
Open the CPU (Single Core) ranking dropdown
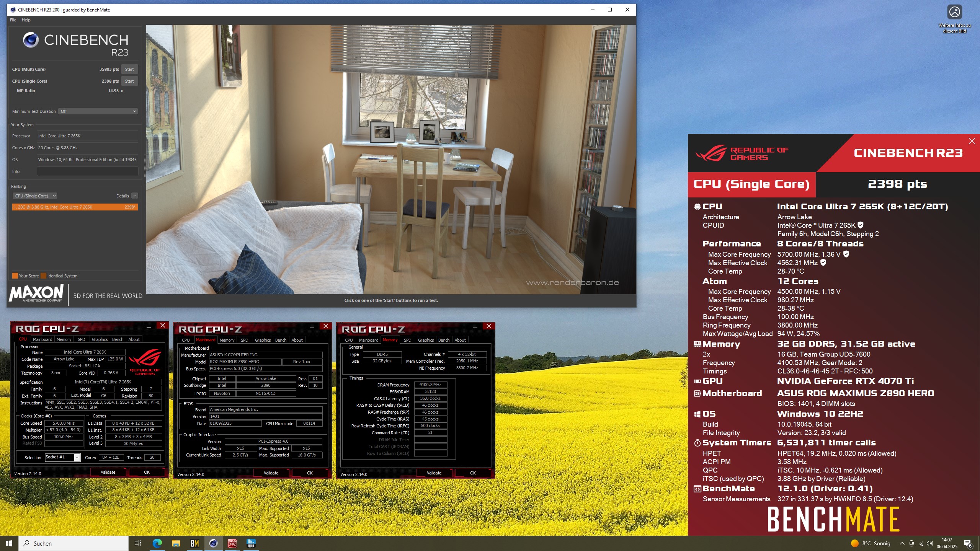35,196
